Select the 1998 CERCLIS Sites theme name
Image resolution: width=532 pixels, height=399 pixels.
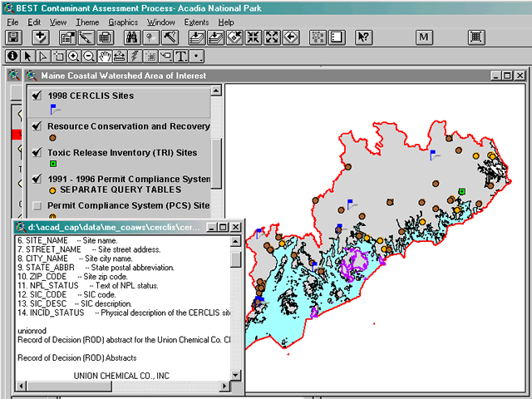coord(91,96)
